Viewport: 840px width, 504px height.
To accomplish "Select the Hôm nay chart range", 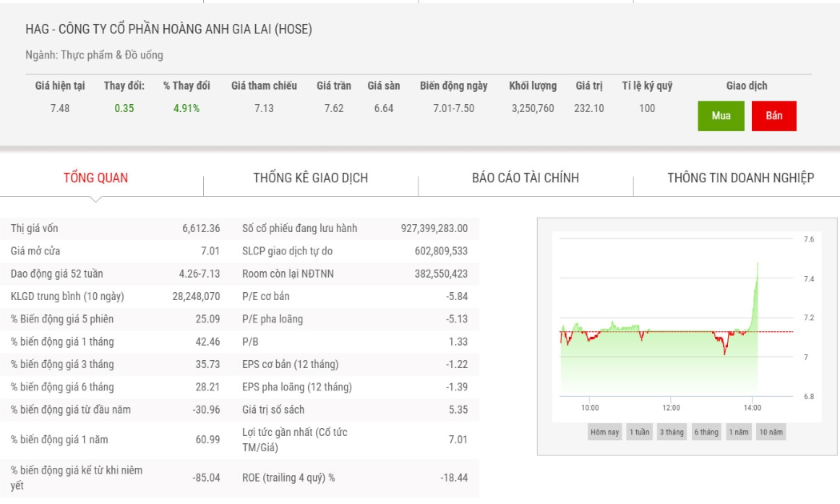I will [x=604, y=432].
